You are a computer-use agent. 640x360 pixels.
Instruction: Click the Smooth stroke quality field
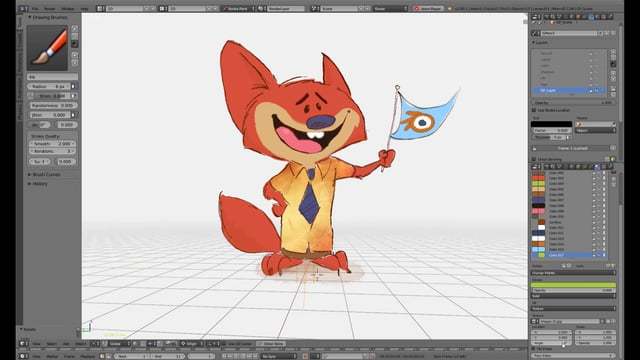52,144
